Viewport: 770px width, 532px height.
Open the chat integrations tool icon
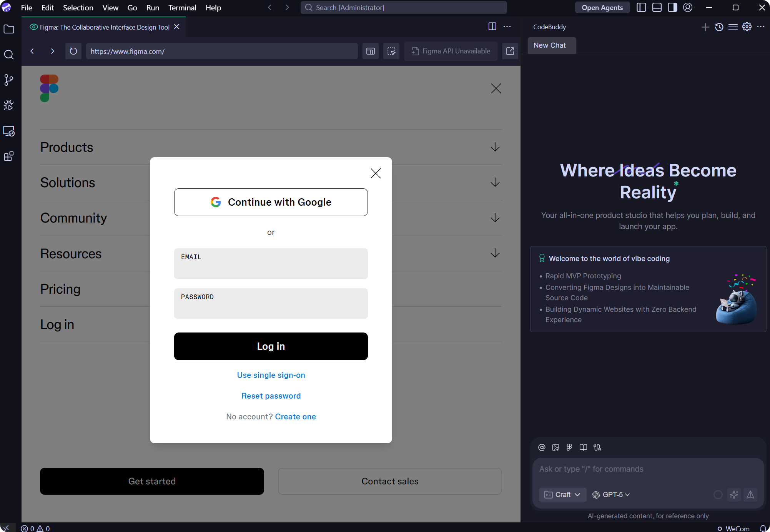click(x=597, y=447)
